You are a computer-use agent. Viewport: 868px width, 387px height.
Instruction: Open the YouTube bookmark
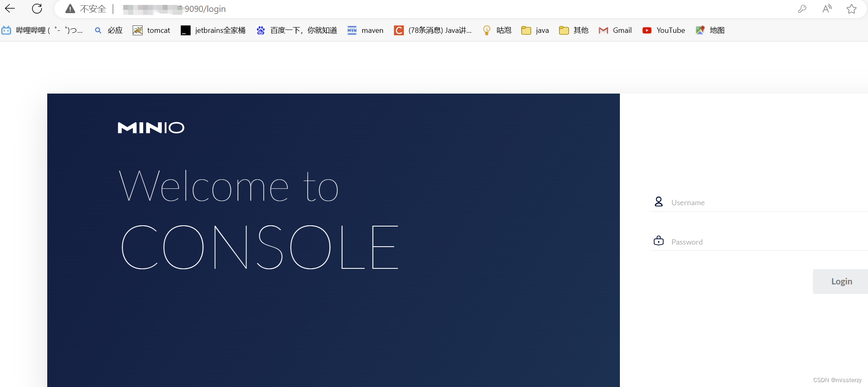click(x=663, y=30)
